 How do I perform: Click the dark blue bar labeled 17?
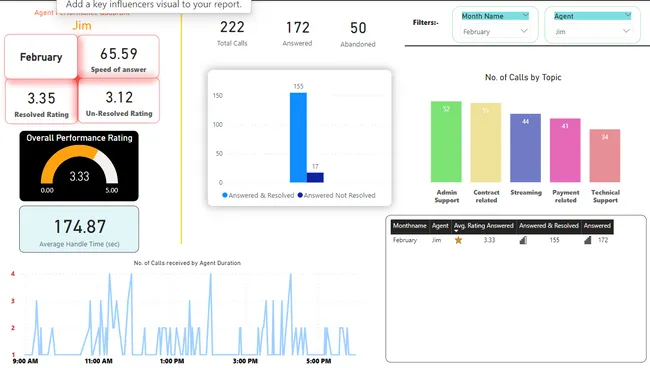coord(315,177)
